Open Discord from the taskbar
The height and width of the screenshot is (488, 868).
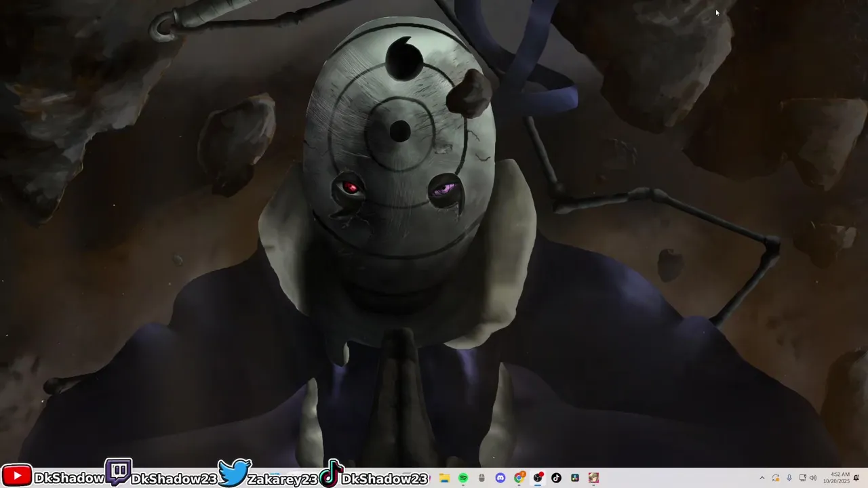pos(500,478)
